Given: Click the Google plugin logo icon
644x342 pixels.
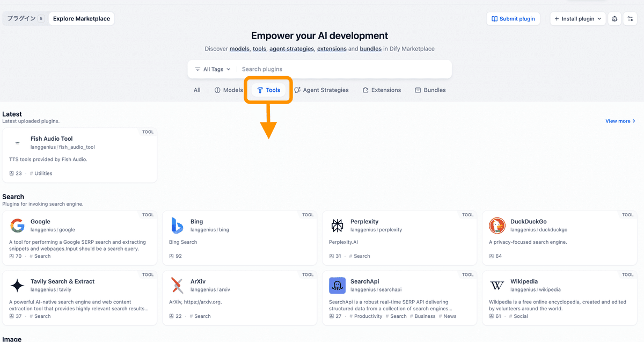Looking at the screenshot, I should tap(17, 225).
